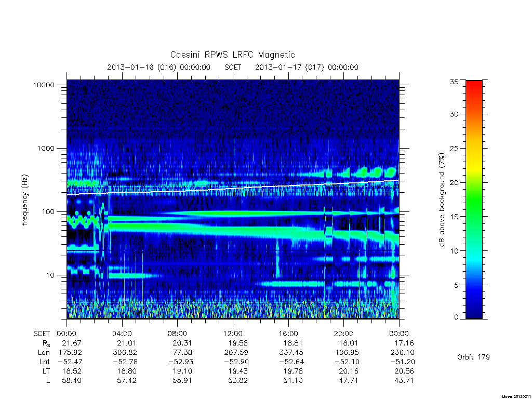Click the 12:00 time axis label
532x399 pixels.
(x=233, y=334)
